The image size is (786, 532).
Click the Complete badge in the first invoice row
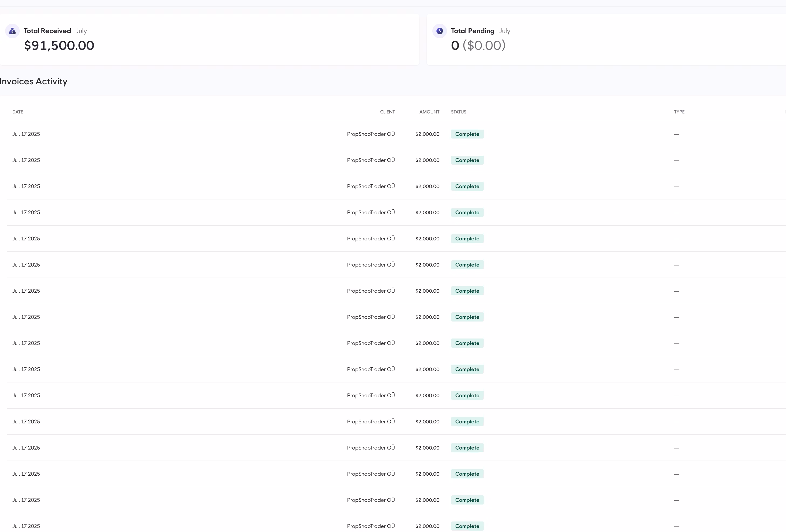(x=467, y=134)
